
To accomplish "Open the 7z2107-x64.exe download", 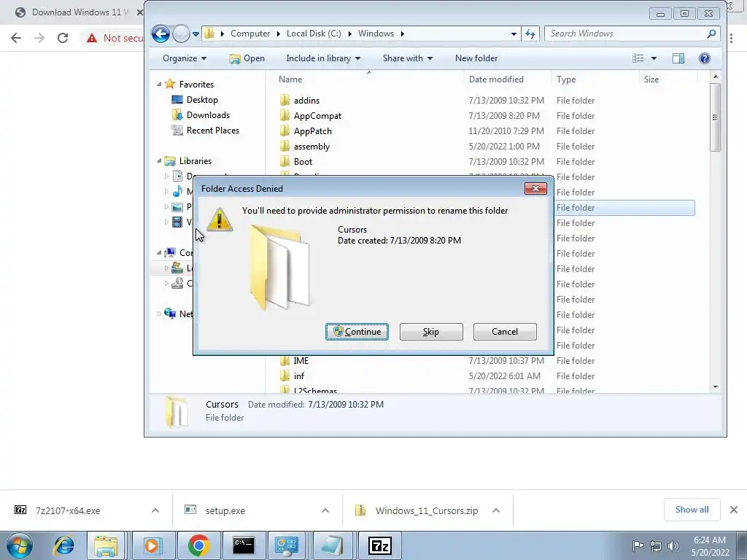I will (68, 510).
